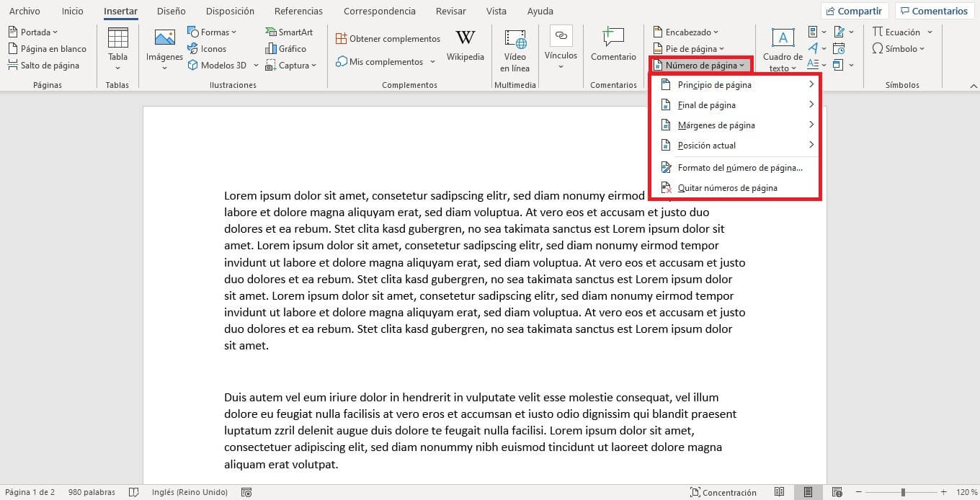Image resolution: width=980 pixels, height=500 pixels.
Task: Switch to the Diseño tab
Action: pyautogui.click(x=171, y=11)
